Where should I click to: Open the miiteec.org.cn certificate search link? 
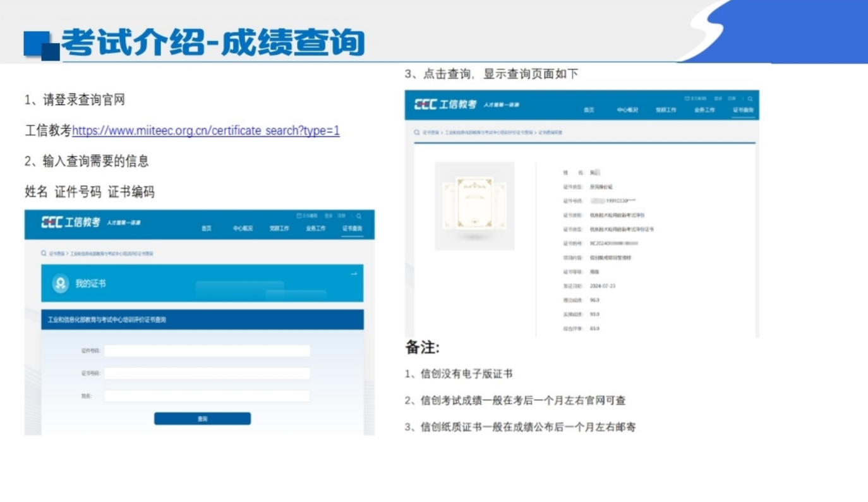(x=205, y=131)
